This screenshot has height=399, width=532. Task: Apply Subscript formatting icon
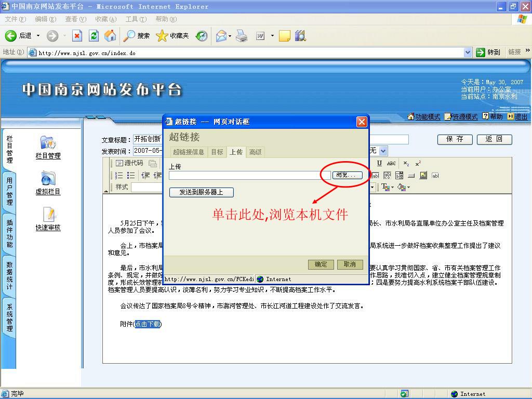coord(406,164)
